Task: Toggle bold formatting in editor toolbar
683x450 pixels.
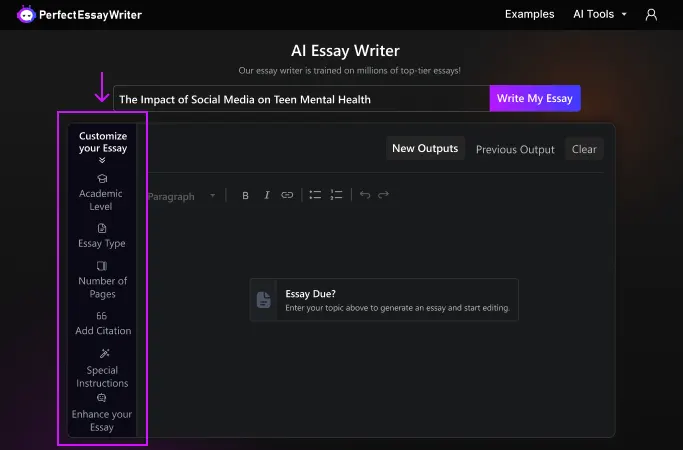Action: tap(245, 196)
